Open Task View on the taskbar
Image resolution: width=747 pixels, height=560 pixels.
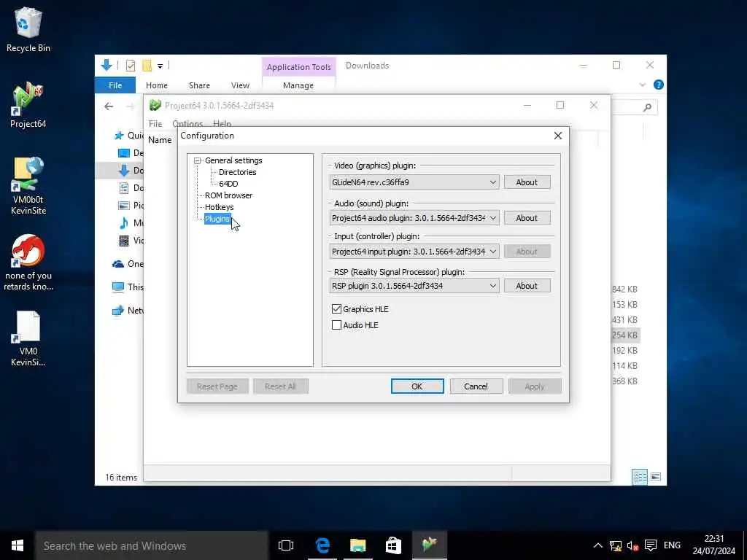[286, 545]
